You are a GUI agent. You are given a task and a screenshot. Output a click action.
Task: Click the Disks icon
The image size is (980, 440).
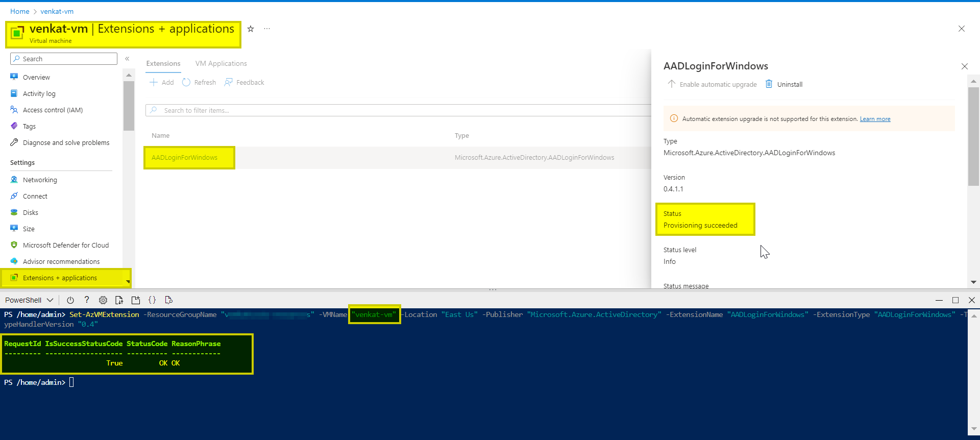pyautogui.click(x=14, y=212)
